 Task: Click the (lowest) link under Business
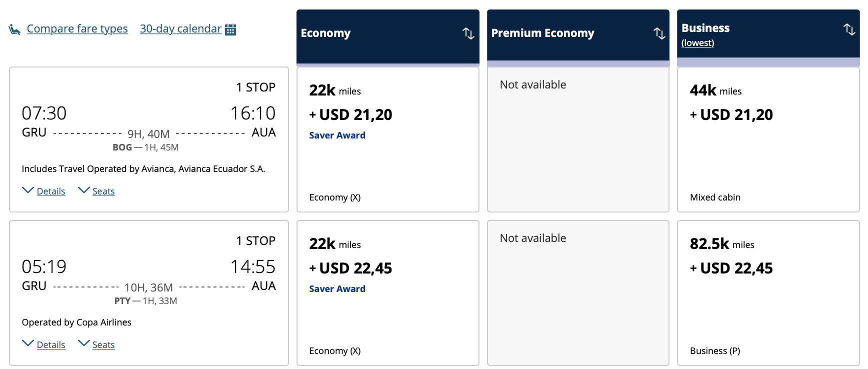click(x=697, y=43)
